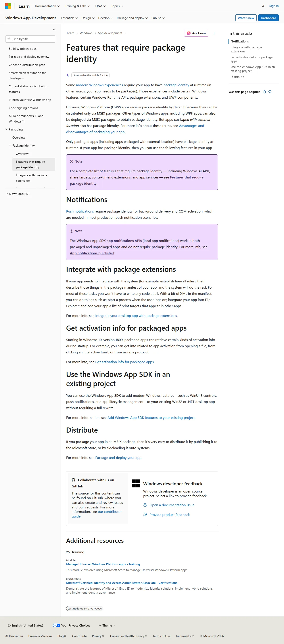The width and height of the screenshot is (284, 644).
Task: Jump to Distribute in article navigation
Action: [237, 77]
